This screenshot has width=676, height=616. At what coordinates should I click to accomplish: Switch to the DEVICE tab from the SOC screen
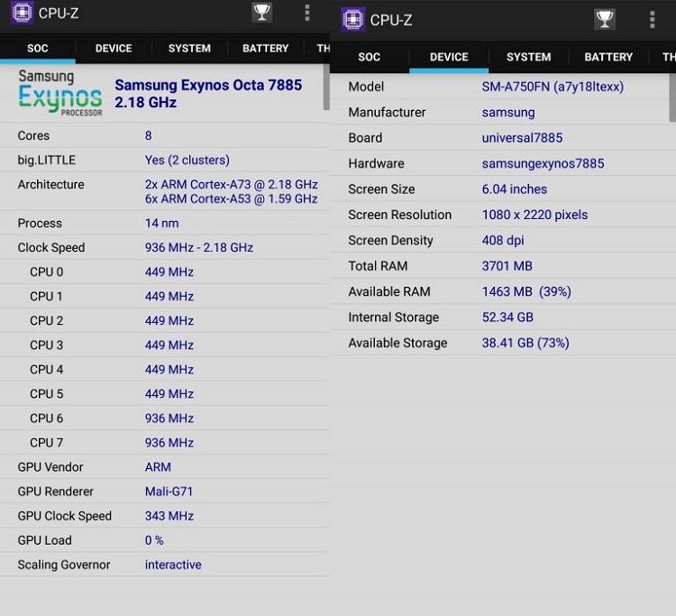[x=114, y=49]
